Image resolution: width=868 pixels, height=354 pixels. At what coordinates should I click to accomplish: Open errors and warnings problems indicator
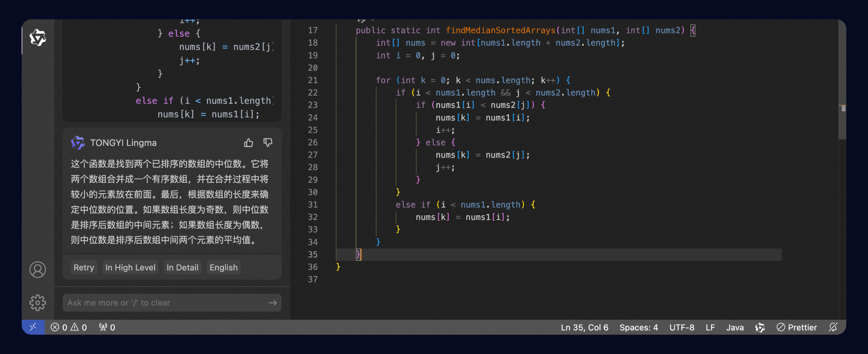click(x=69, y=327)
